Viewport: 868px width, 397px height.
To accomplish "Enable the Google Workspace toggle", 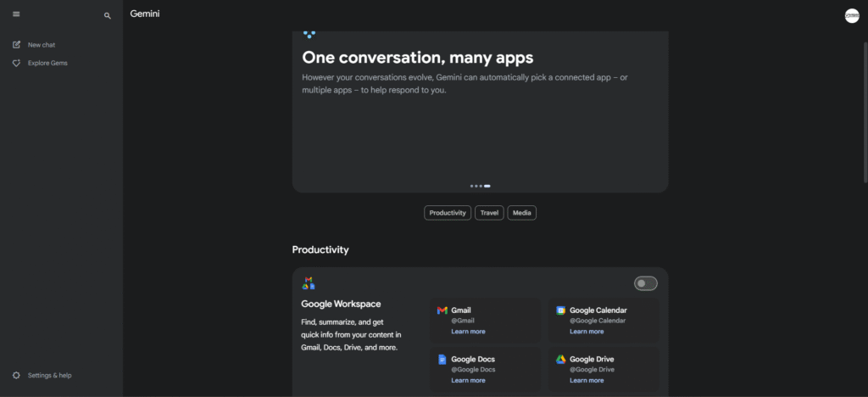I will [645, 283].
